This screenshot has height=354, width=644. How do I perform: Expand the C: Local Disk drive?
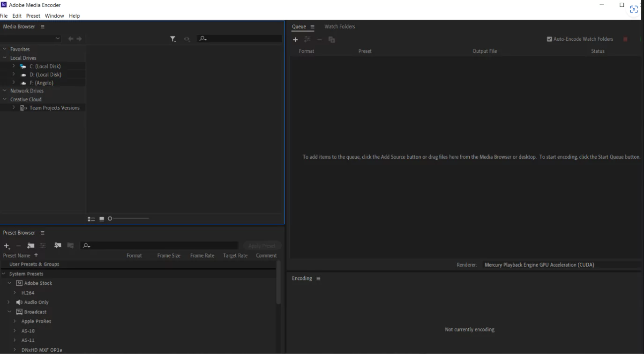13,66
